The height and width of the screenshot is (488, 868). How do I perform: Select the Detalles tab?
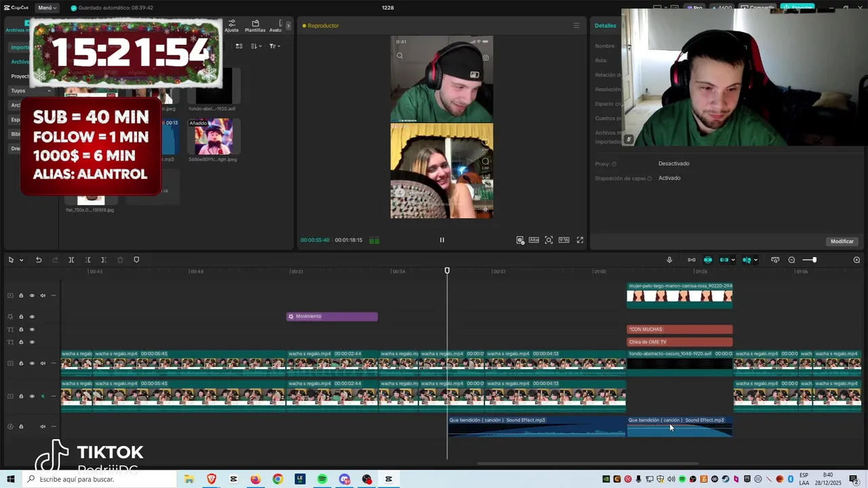[606, 26]
